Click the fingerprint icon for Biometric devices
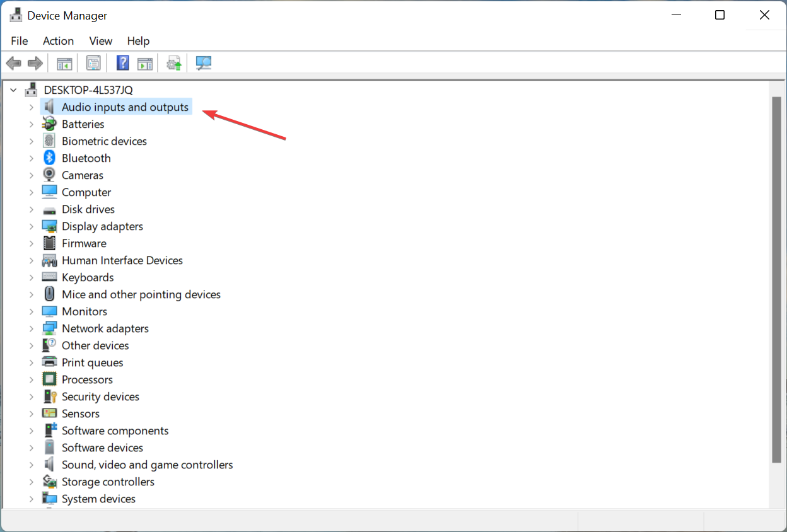 (49, 141)
